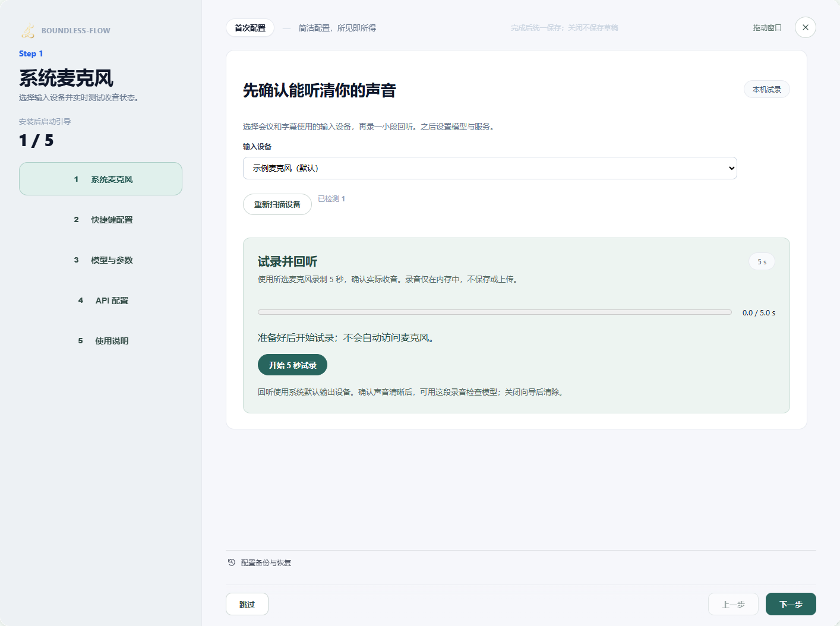This screenshot has height=626, width=840.
Task: Click the 已检测 1 status text
Action: [x=331, y=199]
